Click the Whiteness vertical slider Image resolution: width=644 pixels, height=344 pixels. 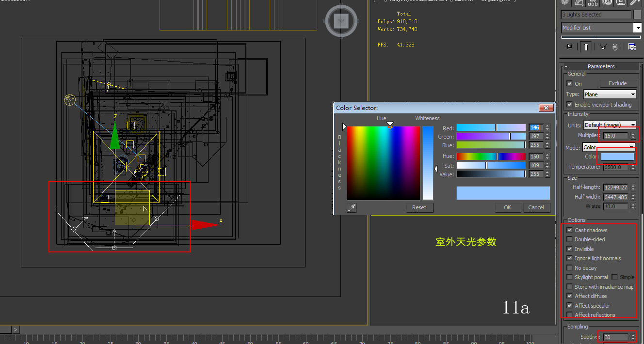[x=428, y=163]
